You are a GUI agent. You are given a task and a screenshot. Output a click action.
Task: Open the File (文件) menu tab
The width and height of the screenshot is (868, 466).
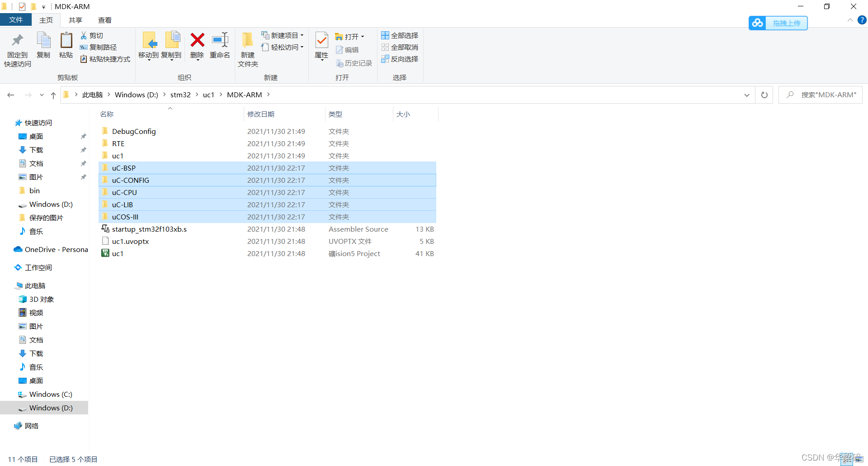pyautogui.click(x=16, y=20)
